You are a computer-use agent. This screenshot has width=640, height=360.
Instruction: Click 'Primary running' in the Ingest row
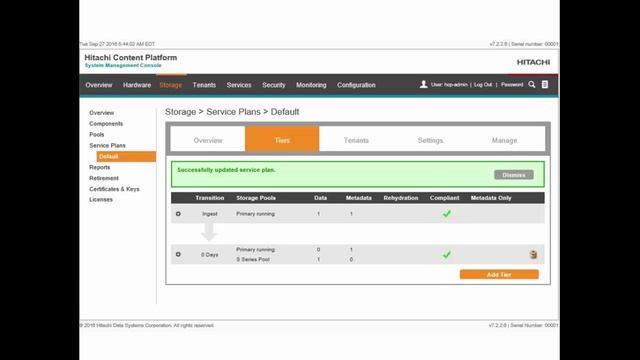(x=255, y=213)
